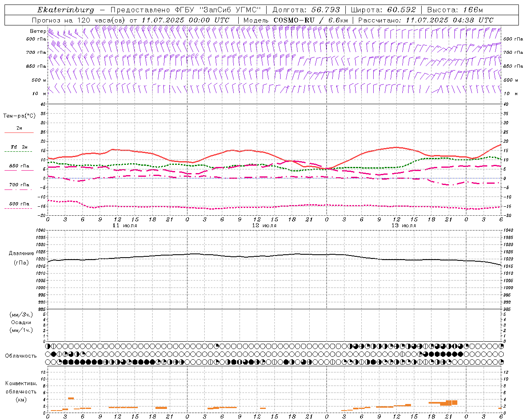Image resolution: width=525 pixels, height=420 pixels.
Task: Click the '(км)' unit under convective cloudiness
Action: (x=21, y=399)
